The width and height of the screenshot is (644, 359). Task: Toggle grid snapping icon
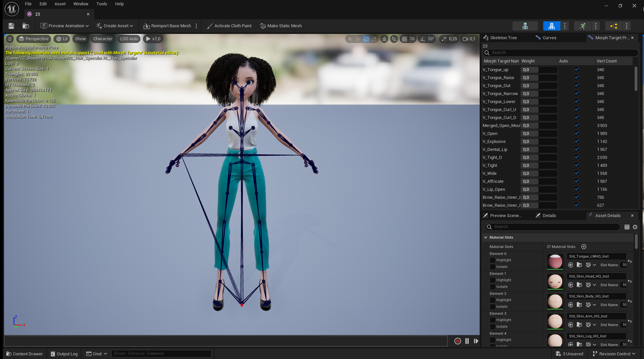[x=404, y=39]
